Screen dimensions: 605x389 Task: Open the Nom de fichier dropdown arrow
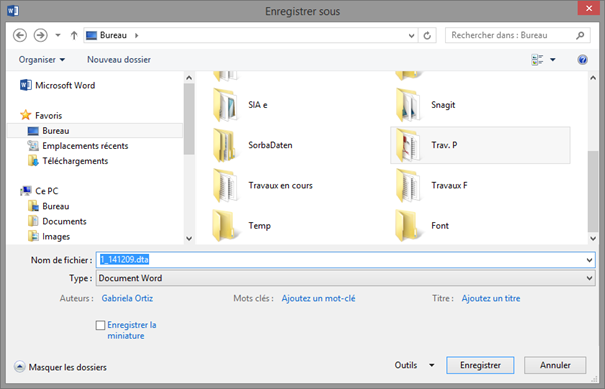click(x=590, y=260)
